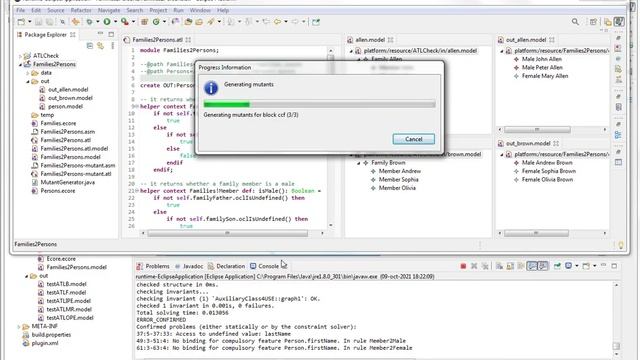Open the Run button dropdown arrow
Image resolution: width=640 pixels, height=360 pixels.
tap(116, 22)
